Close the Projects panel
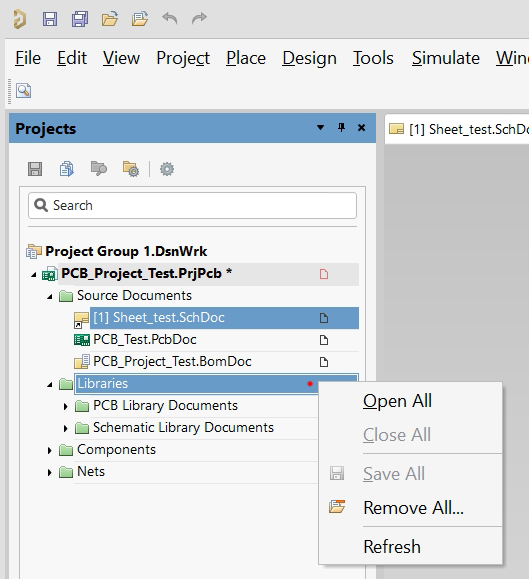This screenshot has width=529, height=579. point(361,128)
